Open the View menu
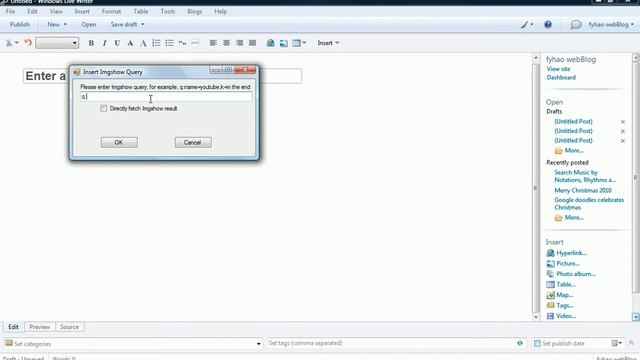 click(x=56, y=11)
